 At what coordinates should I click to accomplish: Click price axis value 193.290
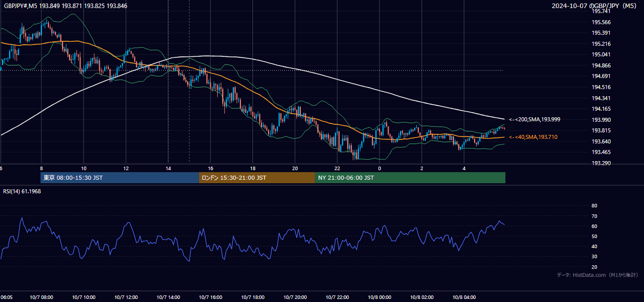click(x=601, y=163)
